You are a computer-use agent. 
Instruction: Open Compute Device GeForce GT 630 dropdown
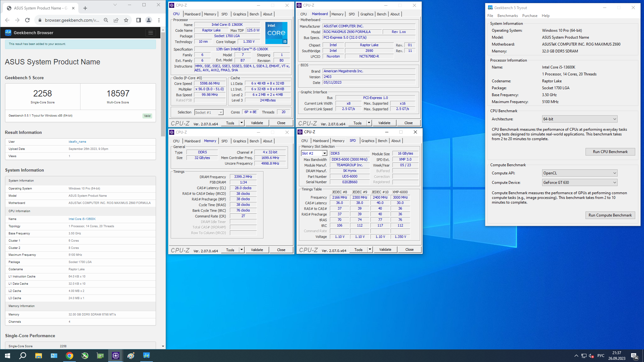(x=580, y=183)
